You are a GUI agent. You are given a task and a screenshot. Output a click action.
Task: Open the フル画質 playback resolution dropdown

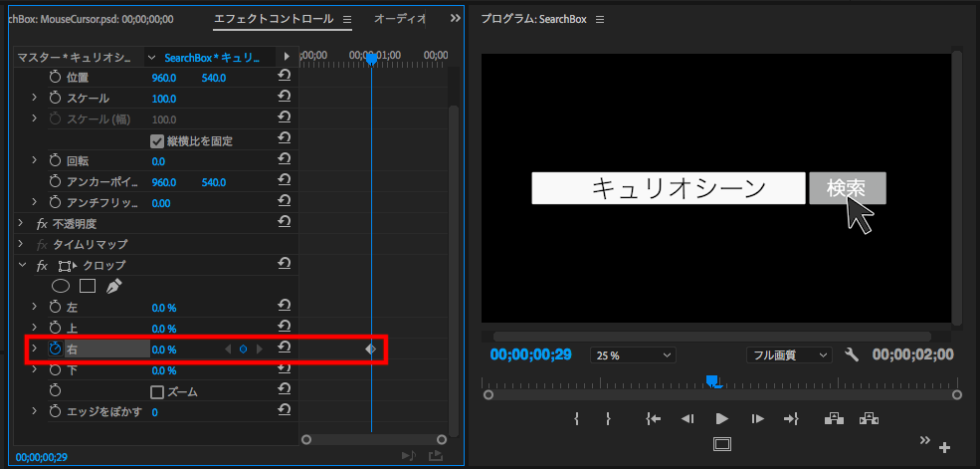coord(788,354)
